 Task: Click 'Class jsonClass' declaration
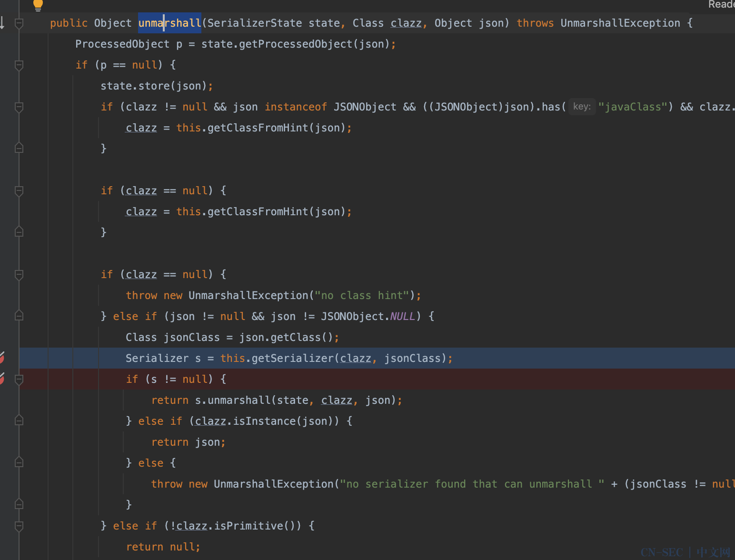173,337
